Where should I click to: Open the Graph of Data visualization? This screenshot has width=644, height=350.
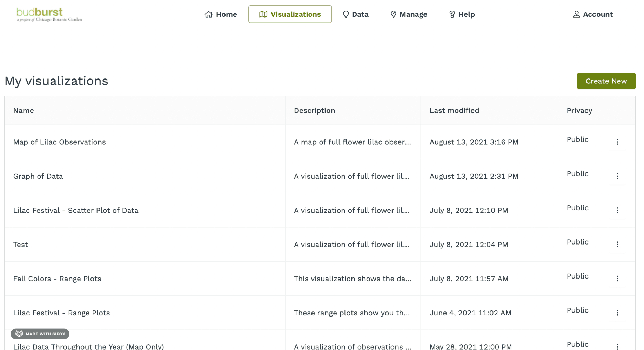click(38, 176)
